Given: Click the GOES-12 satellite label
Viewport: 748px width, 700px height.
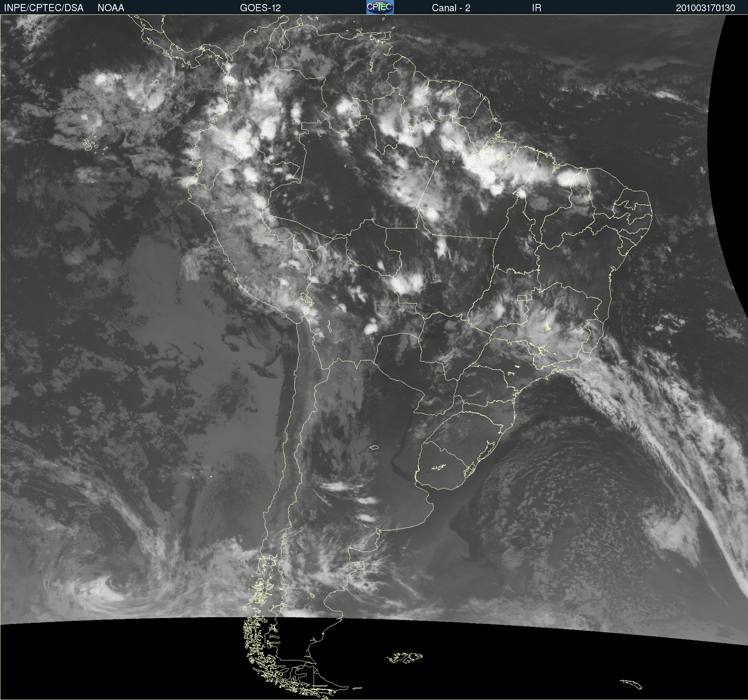Looking at the screenshot, I should tap(260, 8).
